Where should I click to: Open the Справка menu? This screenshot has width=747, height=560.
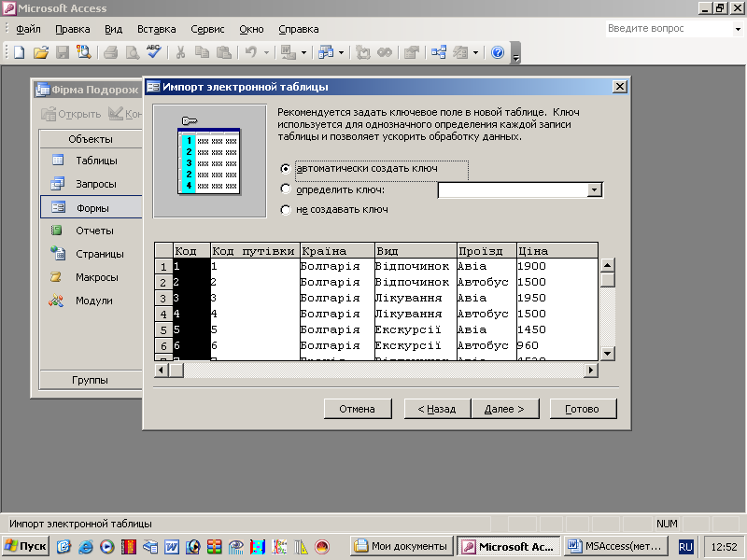click(298, 29)
